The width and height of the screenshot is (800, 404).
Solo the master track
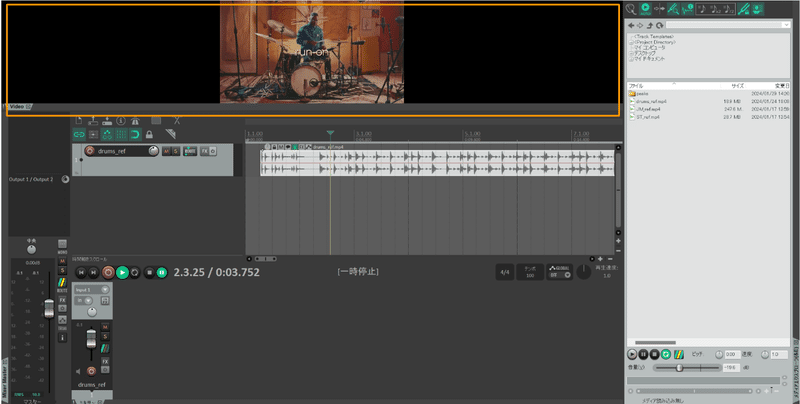pyautogui.click(x=62, y=270)
